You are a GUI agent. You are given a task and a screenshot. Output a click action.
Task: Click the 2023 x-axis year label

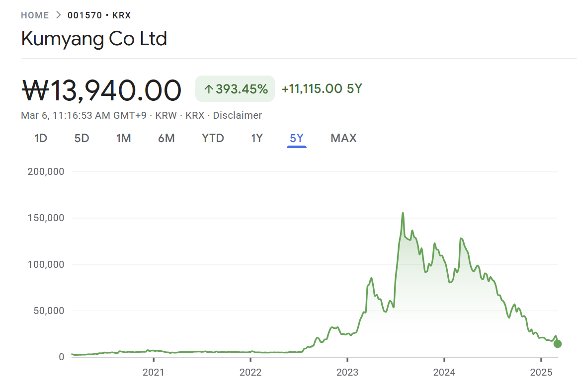coord(347,372)
